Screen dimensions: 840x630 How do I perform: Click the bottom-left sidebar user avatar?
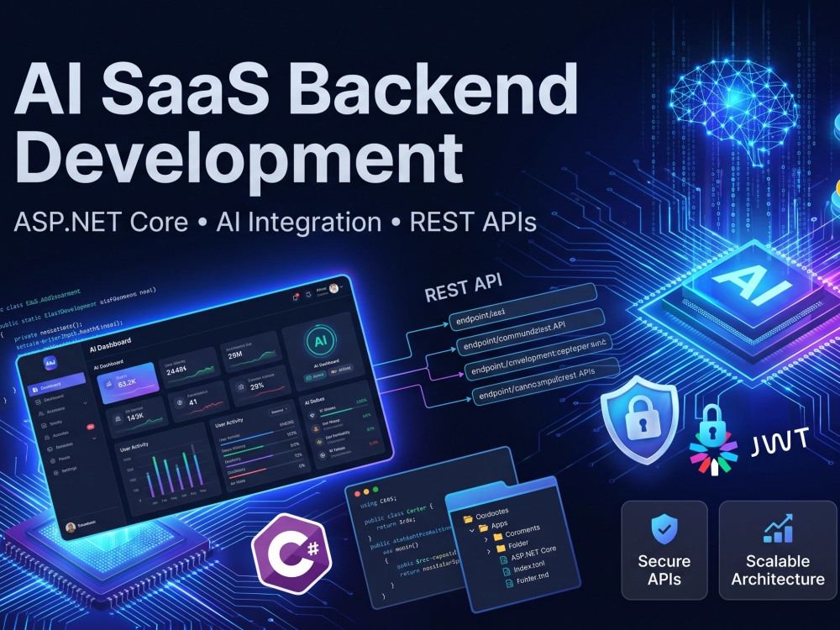pos(71,528)
